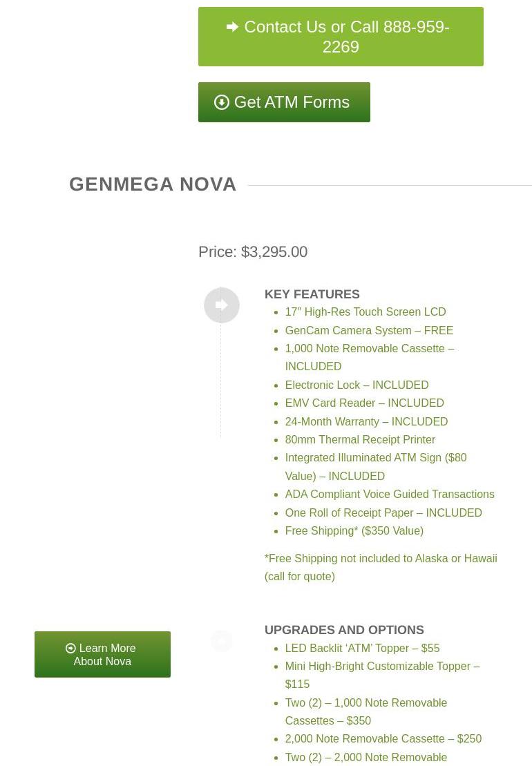Click the Contact Us or Call button
This screenshot has height=766, width=532.
tap(341, 37)
